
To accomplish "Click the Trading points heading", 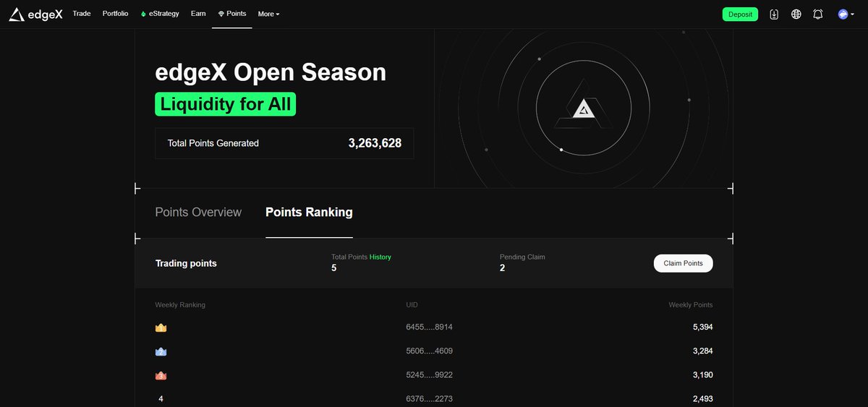I will (186, 263).
